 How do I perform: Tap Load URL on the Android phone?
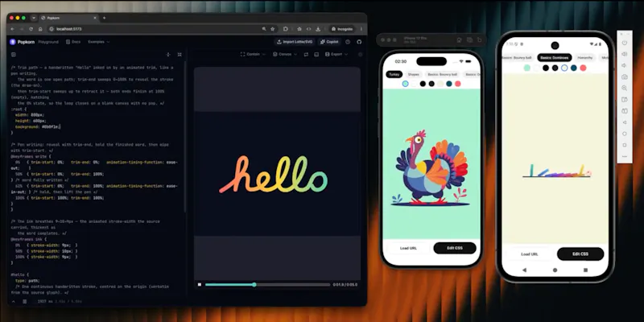(x=529, y=254)
